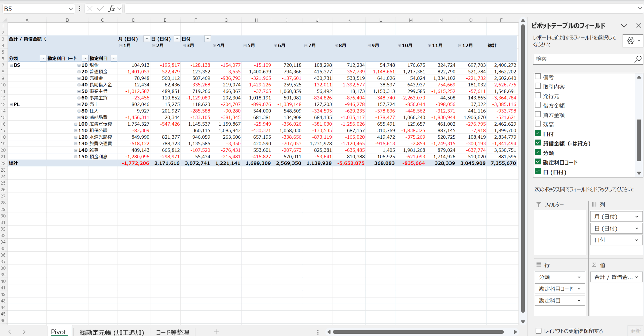The height and width of the screenshot is (336, 644).
Task: Collapse account code 150 預金利息 row
Action: tap(76, 157)
